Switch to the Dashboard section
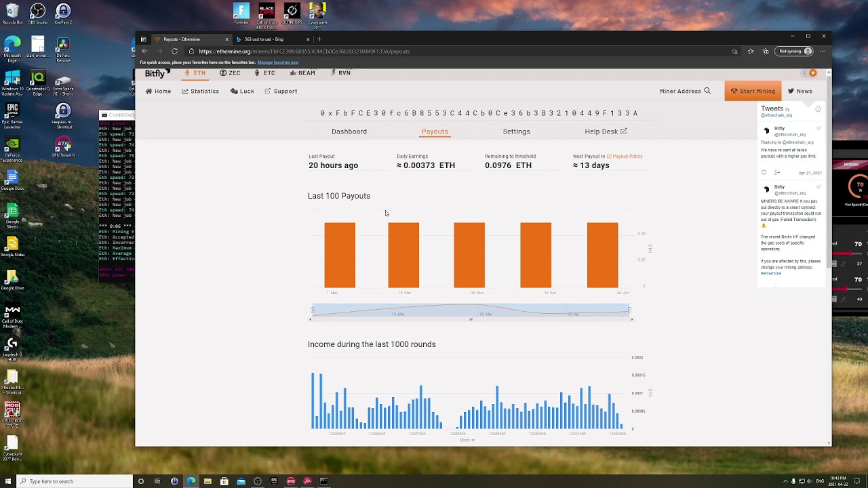868x488 pixels. (349, 131)
